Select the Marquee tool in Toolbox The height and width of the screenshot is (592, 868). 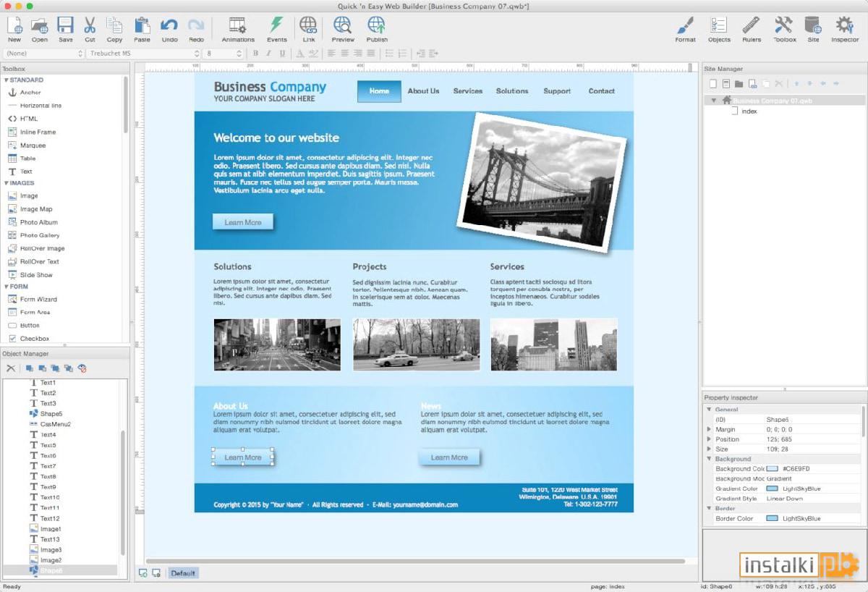click(27, 145)
